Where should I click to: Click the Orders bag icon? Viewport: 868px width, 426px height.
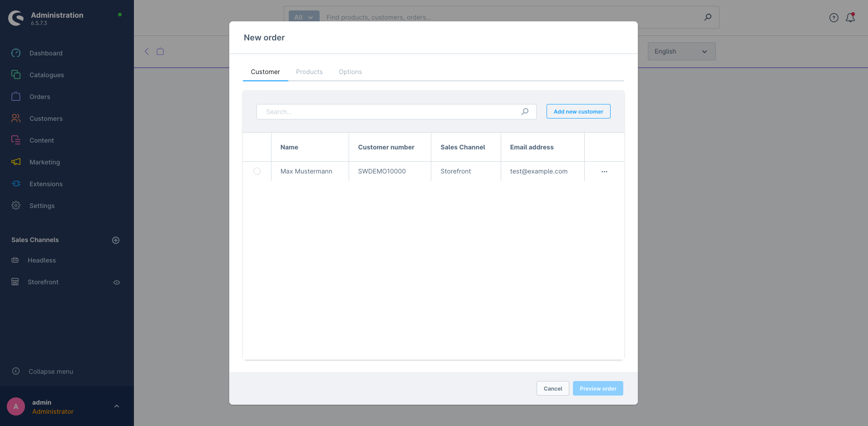[16, 96]
